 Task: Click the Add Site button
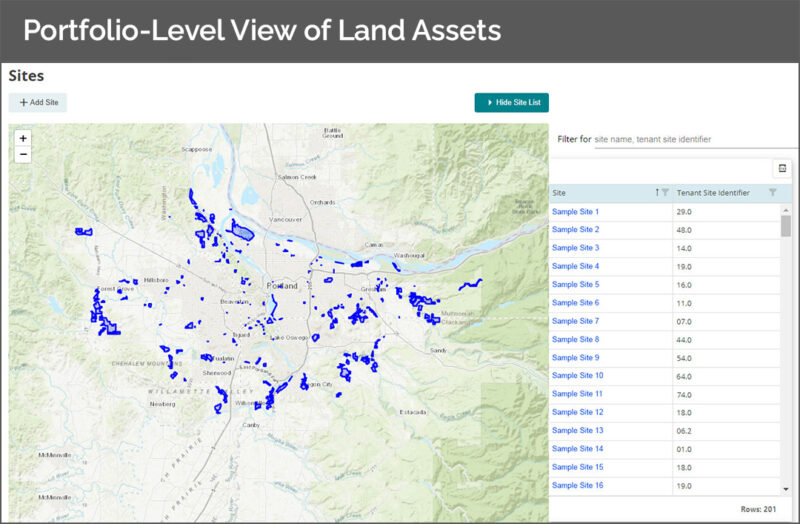coord(38,102)
